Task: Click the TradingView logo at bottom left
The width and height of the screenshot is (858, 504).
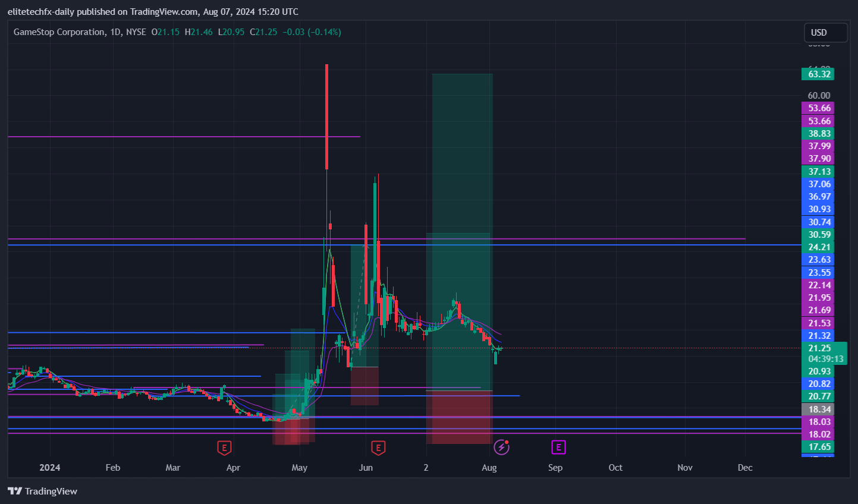Action: pos(42,491)
